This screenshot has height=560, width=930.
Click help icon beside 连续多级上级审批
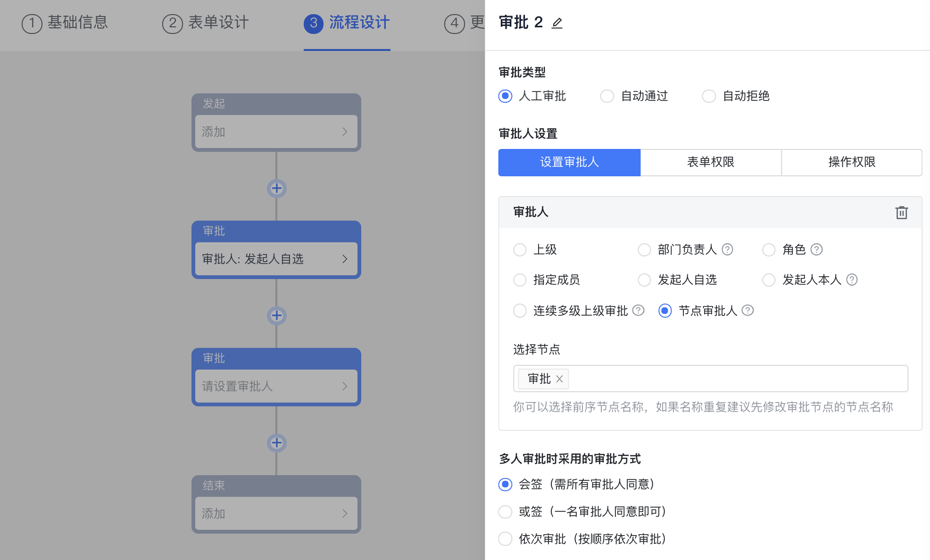coord(638,310)
